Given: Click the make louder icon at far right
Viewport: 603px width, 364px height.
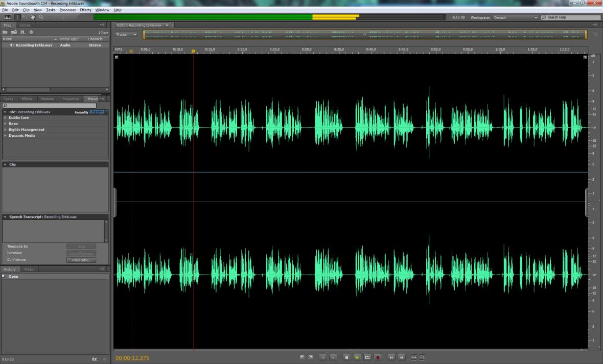Looking at the screenshot, I should click(x=422, y=357).
